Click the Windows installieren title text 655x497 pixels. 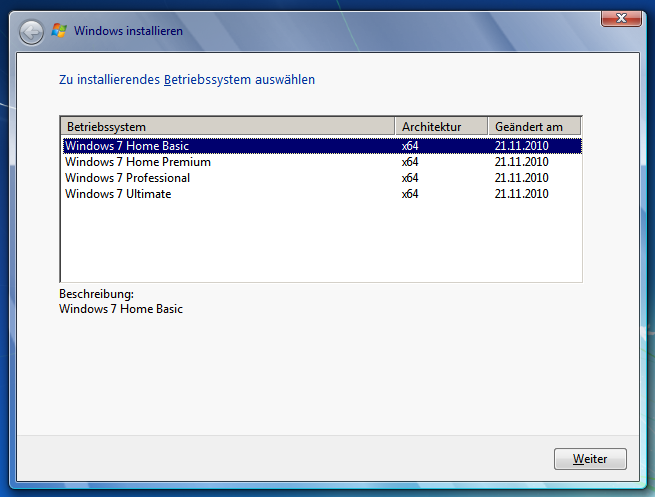[x=128, y=31]
